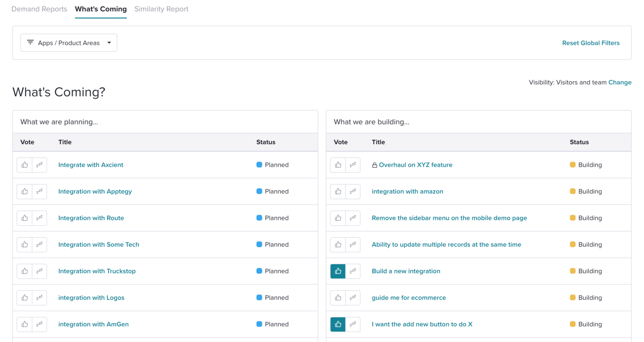
Task: Click the lock icon on "Overhaul on XYZ feature"
Action: (375, 165)
